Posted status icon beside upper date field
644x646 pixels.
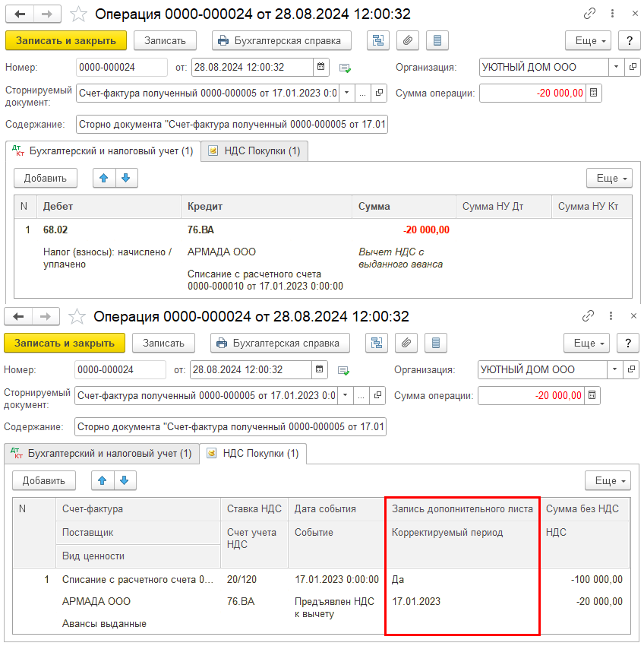pos(345,68)
